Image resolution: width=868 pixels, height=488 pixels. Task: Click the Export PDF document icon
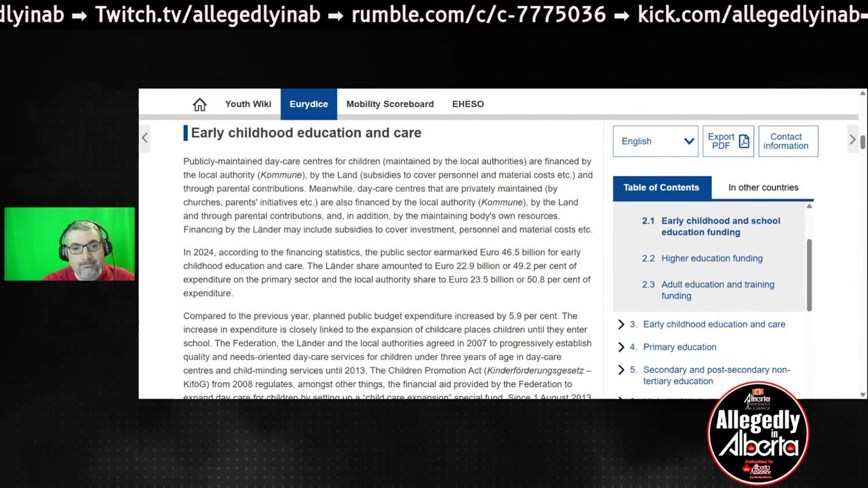coord(744,141)
